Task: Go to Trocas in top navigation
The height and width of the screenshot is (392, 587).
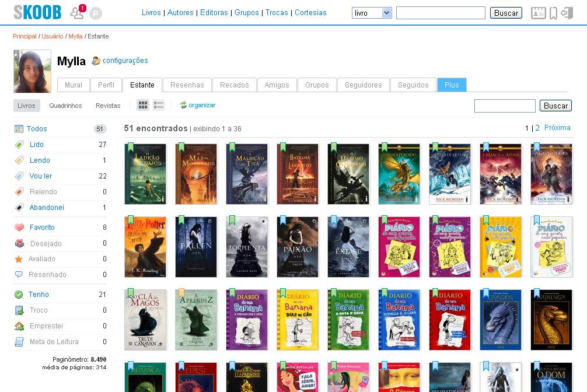Action: pos(277,12)
